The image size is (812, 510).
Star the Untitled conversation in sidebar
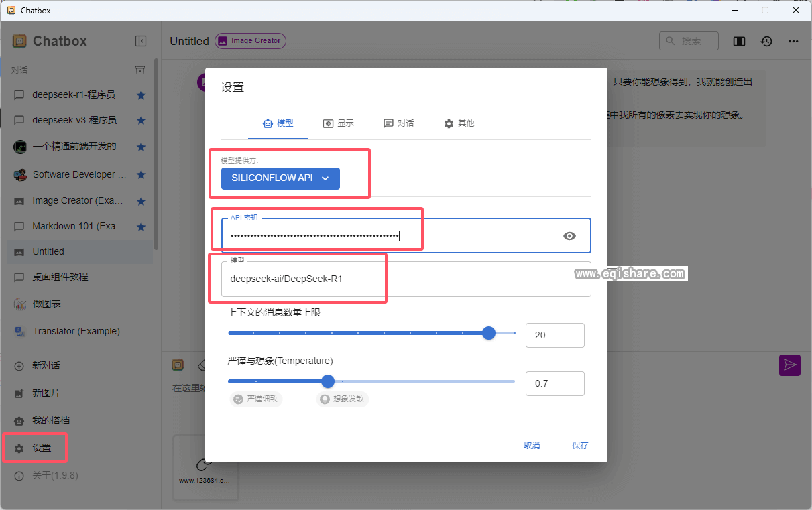tap(141, 251)
